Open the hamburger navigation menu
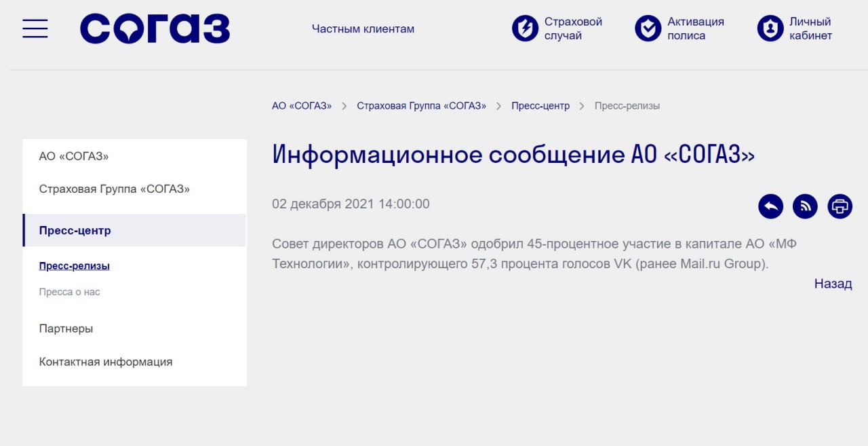Viewport: 868px width, 446px height. pyautogui.click(x=35, y=29)
